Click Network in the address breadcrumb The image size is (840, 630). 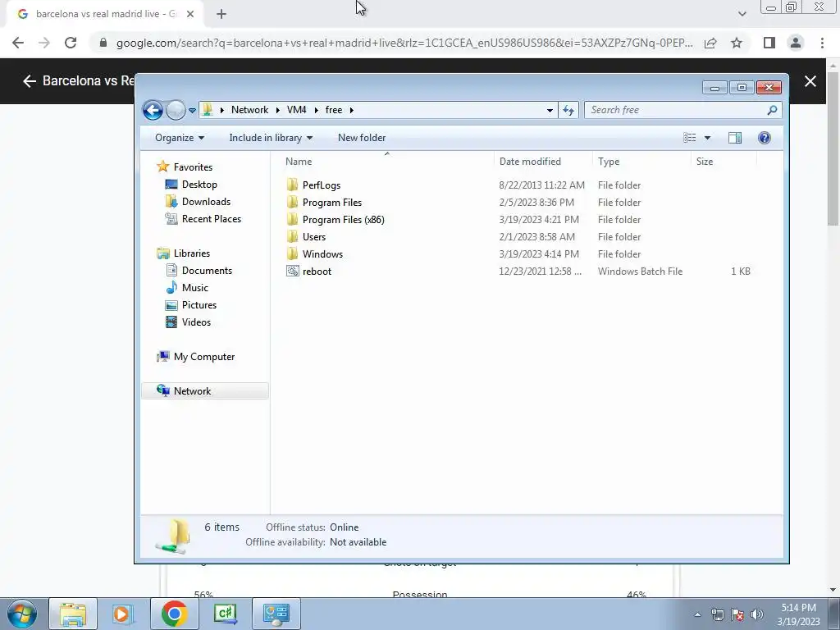249,110
